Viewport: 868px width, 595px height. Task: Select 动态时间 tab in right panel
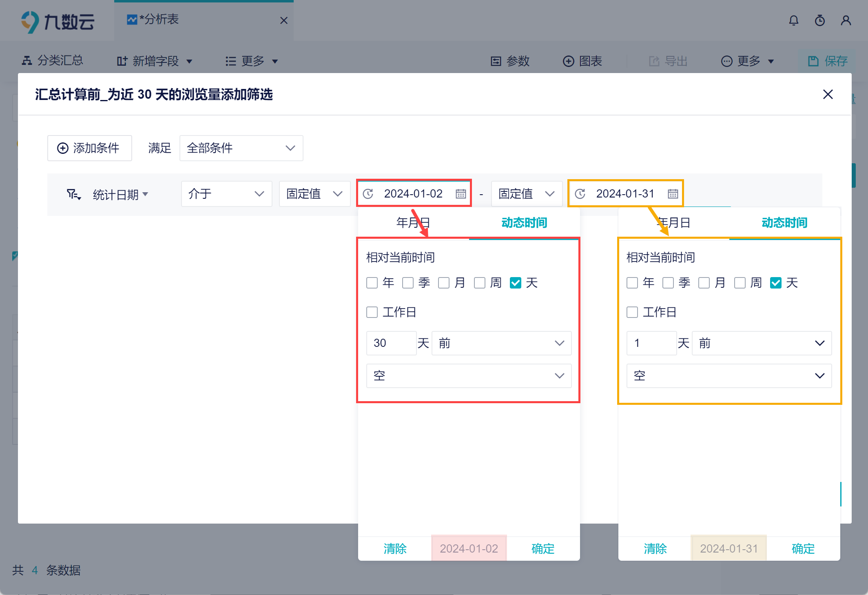coord(784,222)
